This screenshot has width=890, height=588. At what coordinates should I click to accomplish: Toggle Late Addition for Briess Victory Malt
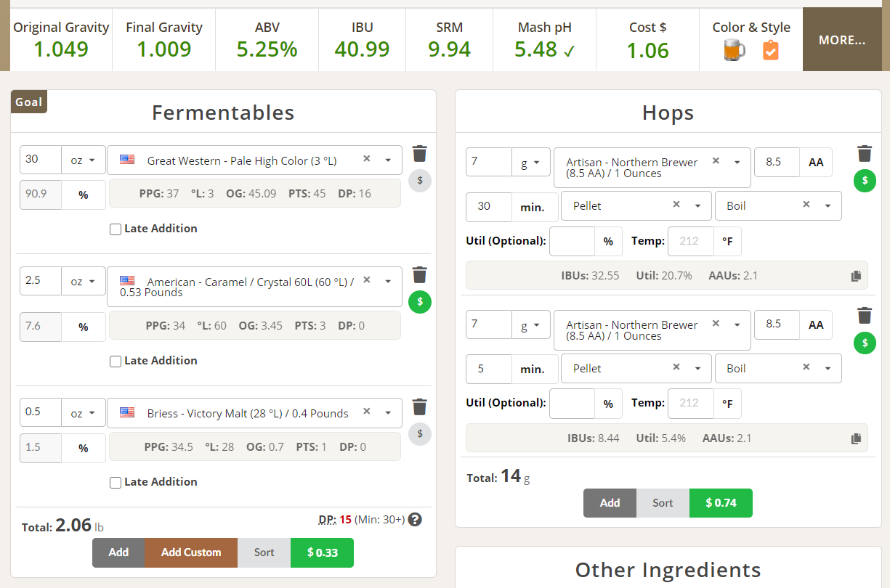[116, 483]
